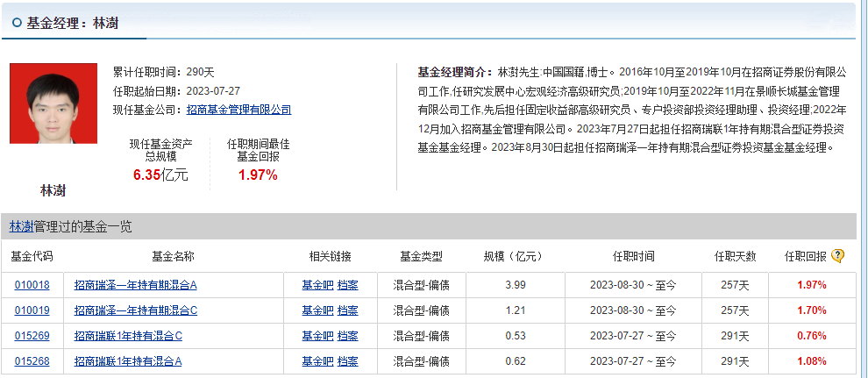Click the 6.35亿元 total asset value
This screenshot has height=378, width=868.
pyautogui.click(x=160, y=175)
